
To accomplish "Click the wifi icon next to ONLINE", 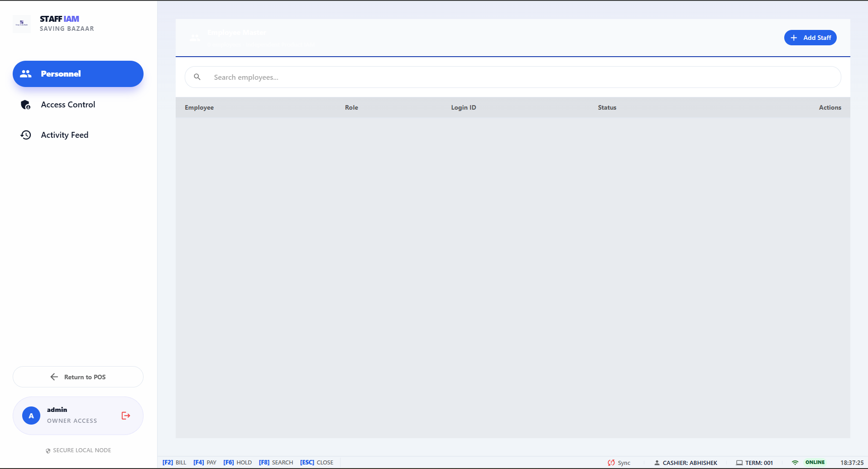I will (796, 462).
